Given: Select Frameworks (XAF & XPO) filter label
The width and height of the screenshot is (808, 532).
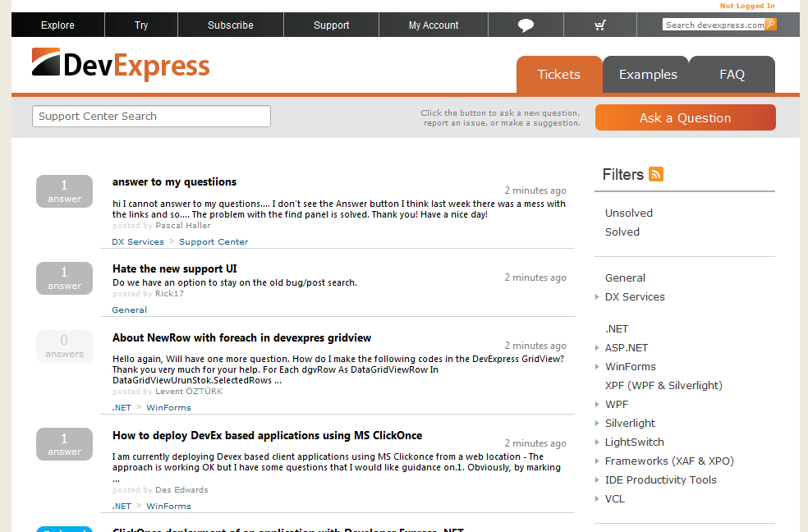Looking at the screenshot, I should click(669, 461).
